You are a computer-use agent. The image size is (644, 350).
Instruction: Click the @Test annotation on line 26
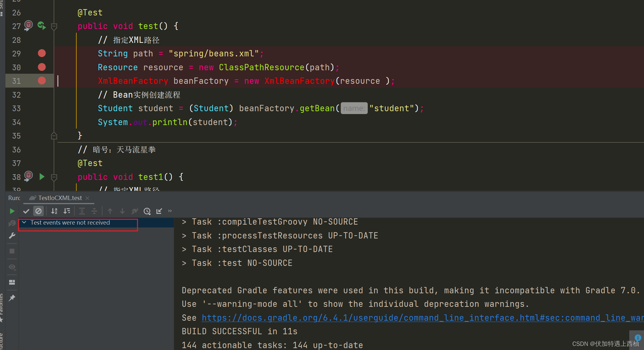pos(90,13)
